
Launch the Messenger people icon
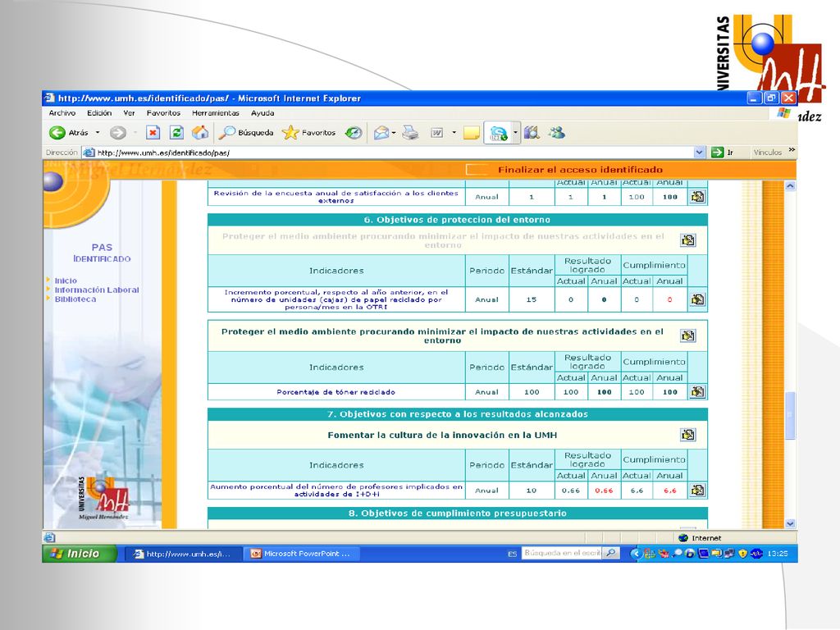coord(557,132)
